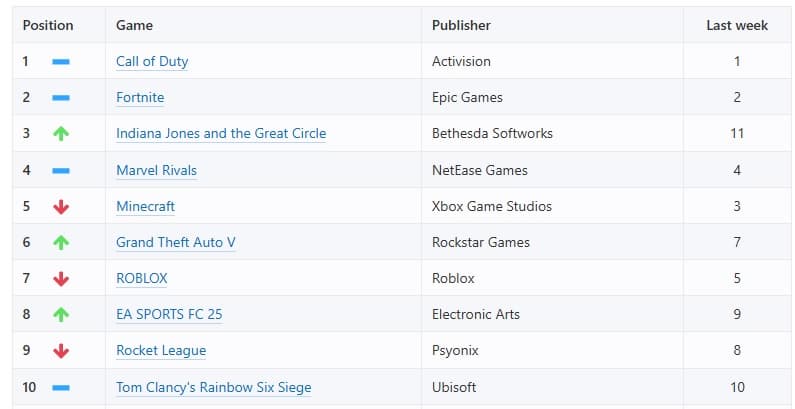Click the red down arrow beside Rocket League
This screenshot has height=409, width=795.
coord(61,350)
